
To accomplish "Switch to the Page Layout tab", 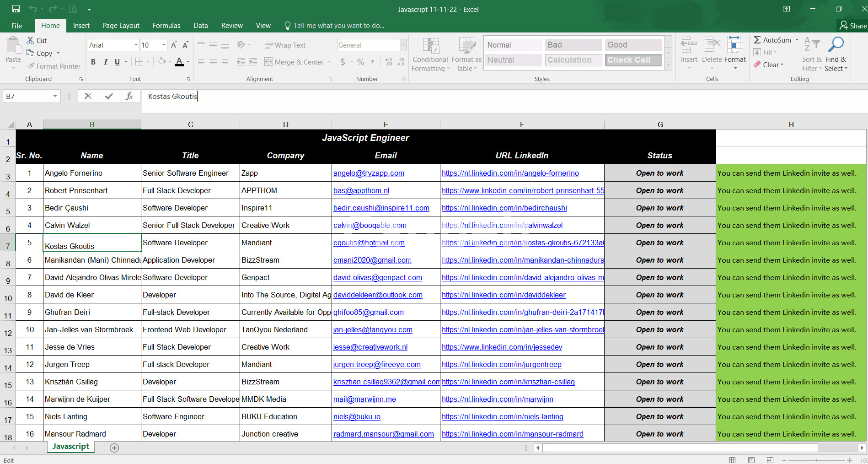I will [121, 26].
